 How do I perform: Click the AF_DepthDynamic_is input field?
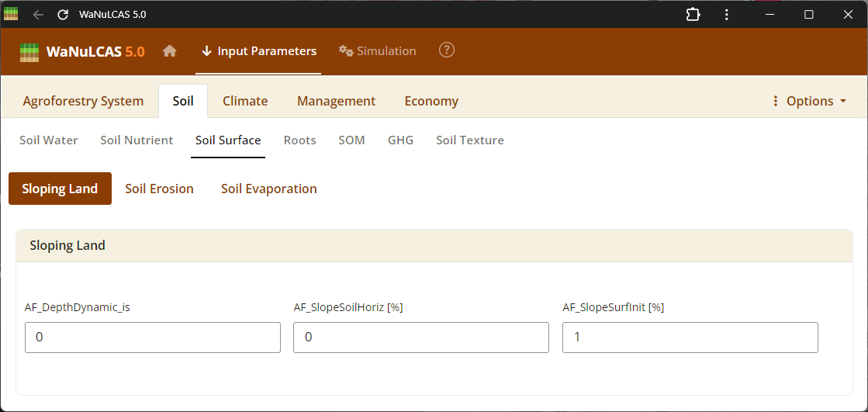(x=153, y=338)
